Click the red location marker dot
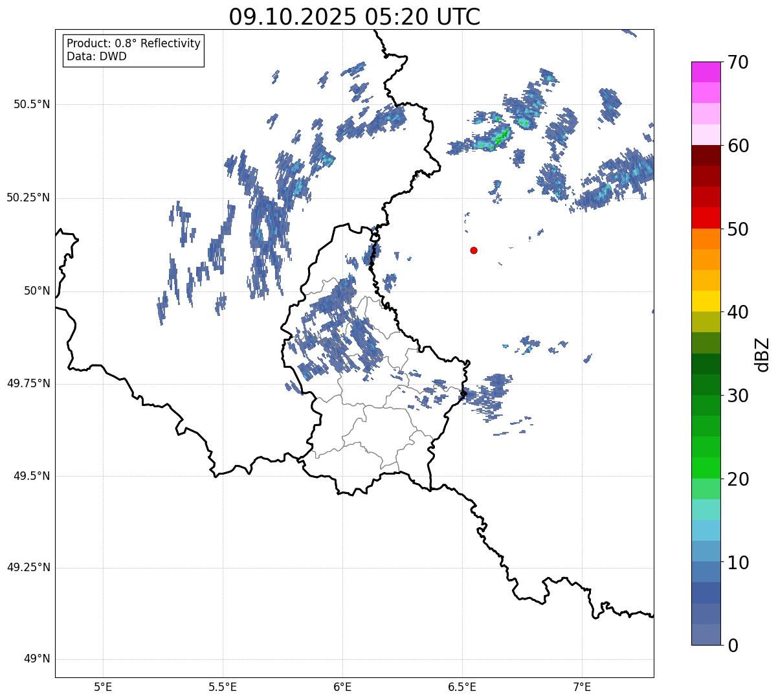The width and height of the screenshot is (778, 700). click(474, 250)
